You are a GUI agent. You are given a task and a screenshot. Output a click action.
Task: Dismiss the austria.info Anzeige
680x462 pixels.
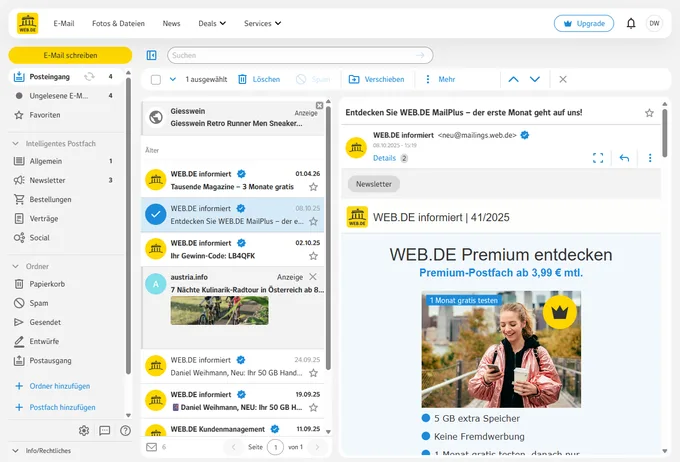pyautogui.click(x=313, y=276)
